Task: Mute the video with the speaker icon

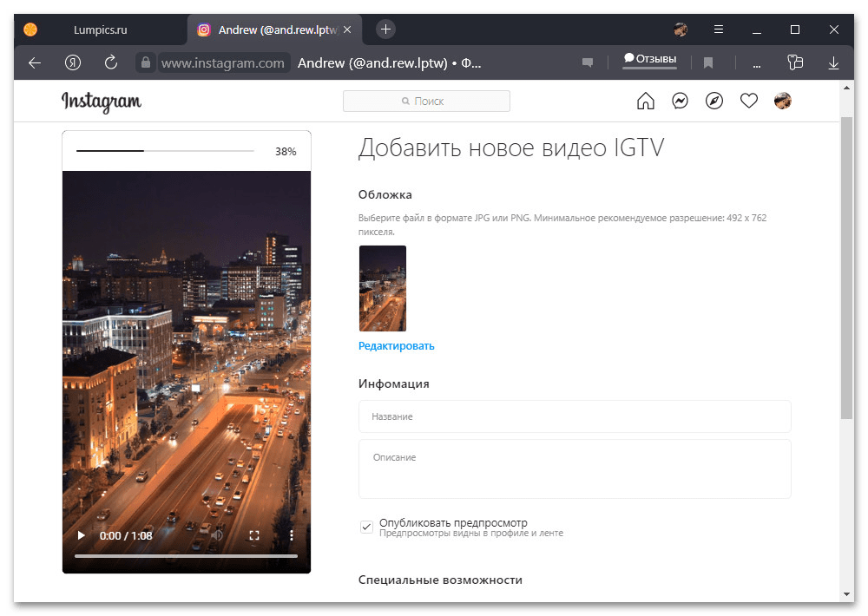Action: [x=217, y=536]
